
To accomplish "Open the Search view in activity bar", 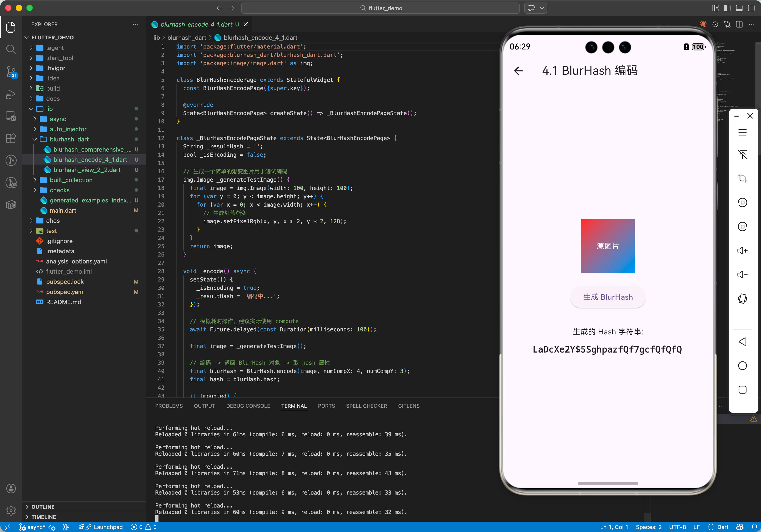I will click(x=11, y=49).
